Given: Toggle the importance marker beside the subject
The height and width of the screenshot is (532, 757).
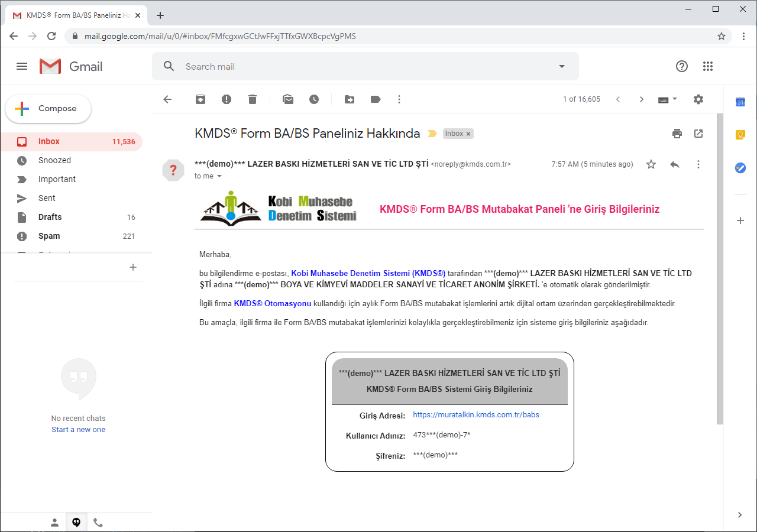Looking at the screenshot, I should pos(432,134).
